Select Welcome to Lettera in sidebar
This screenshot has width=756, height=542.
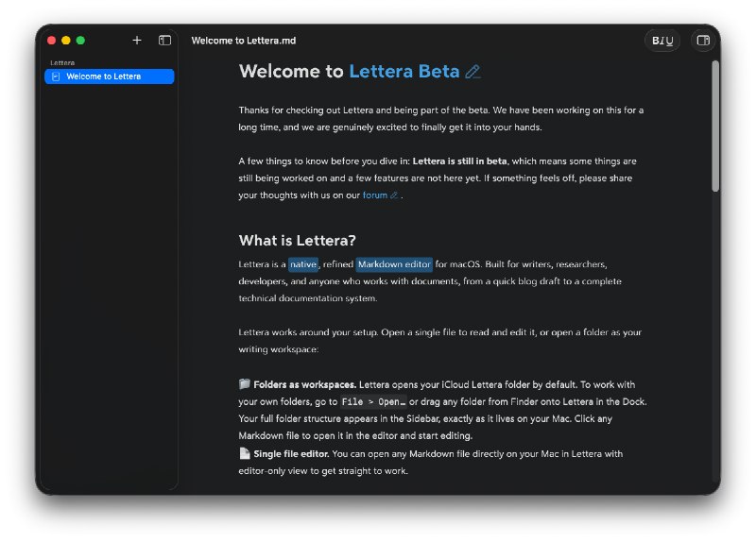pyautogui.click(x=109, y=76)
